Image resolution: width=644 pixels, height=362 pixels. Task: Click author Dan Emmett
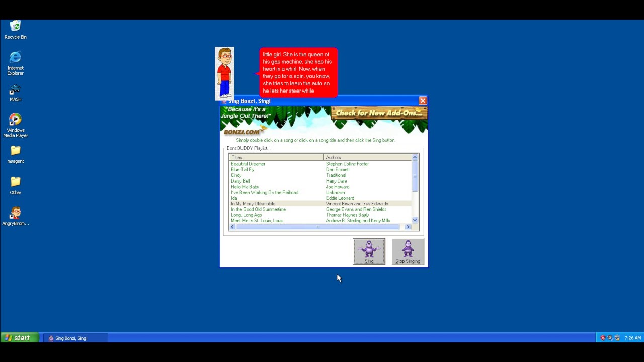pos(338,169)
